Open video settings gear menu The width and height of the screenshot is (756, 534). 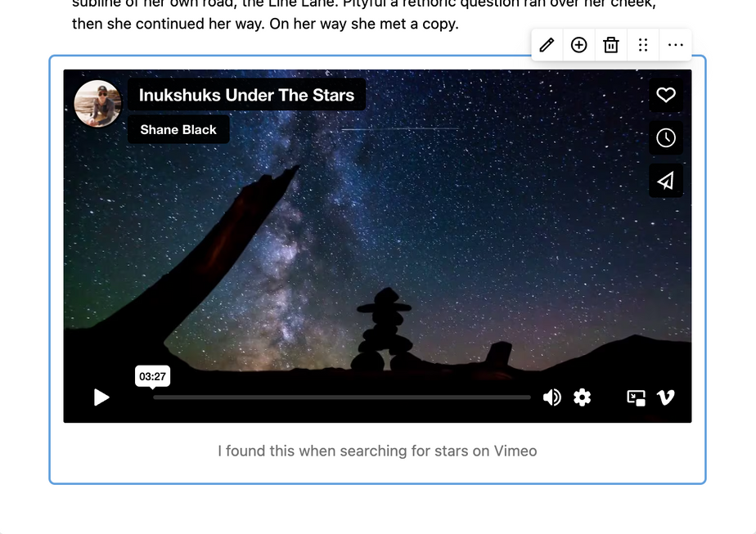pos(582,397)
